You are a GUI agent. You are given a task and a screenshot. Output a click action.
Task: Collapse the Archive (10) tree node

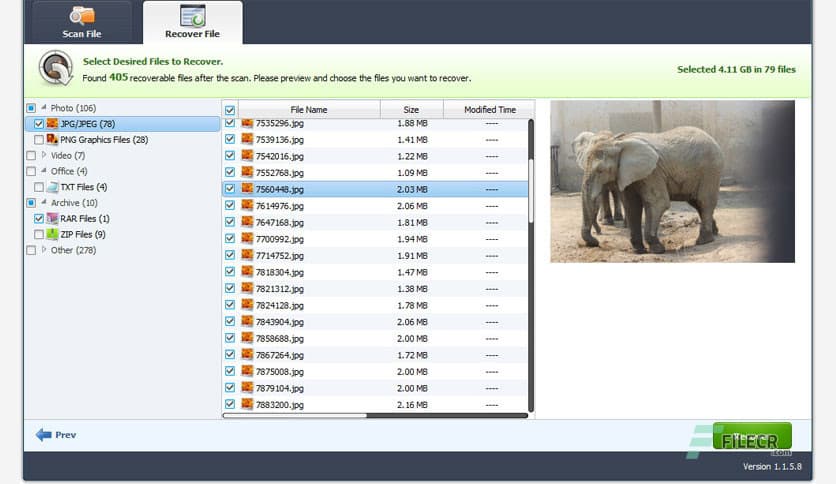pyautogui.click(x=44, y=203)
